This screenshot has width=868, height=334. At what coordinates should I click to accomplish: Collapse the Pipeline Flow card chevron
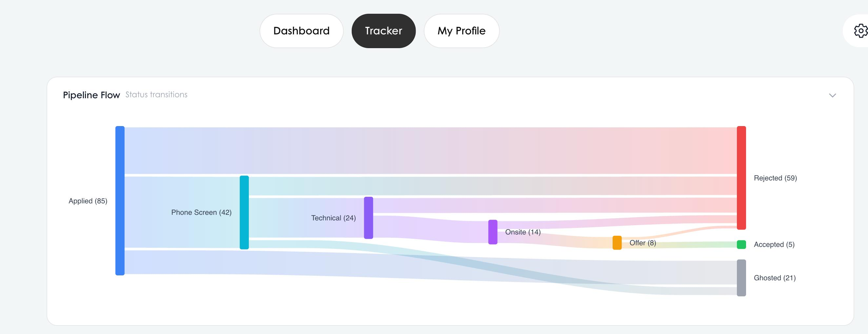click(x=832, y=95)
